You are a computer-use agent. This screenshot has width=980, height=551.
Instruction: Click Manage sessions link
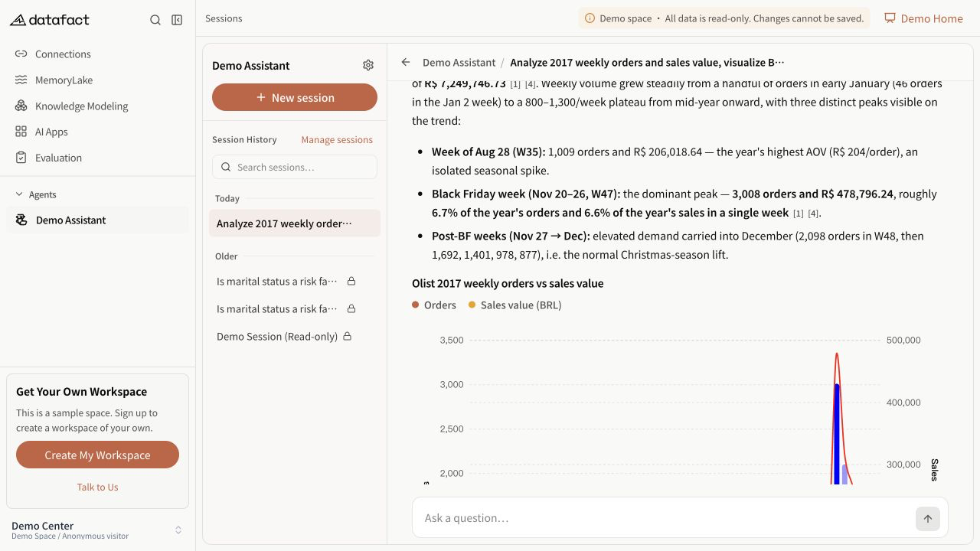coord(337,140)
